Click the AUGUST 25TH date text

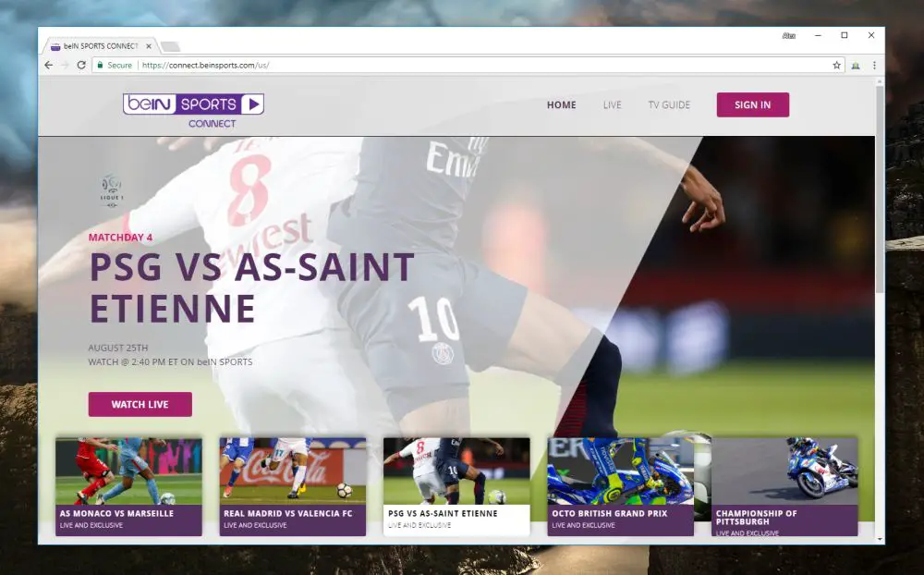click(118, 348)
